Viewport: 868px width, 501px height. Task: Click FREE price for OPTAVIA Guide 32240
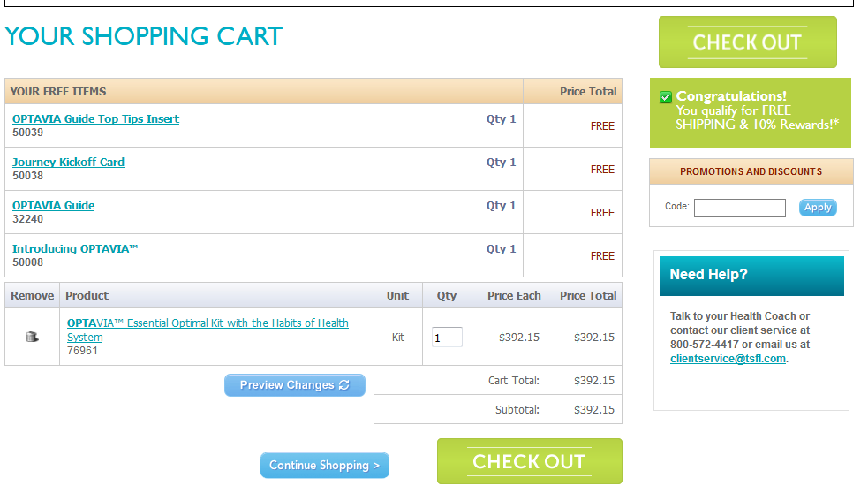click(x=602, y=213)
